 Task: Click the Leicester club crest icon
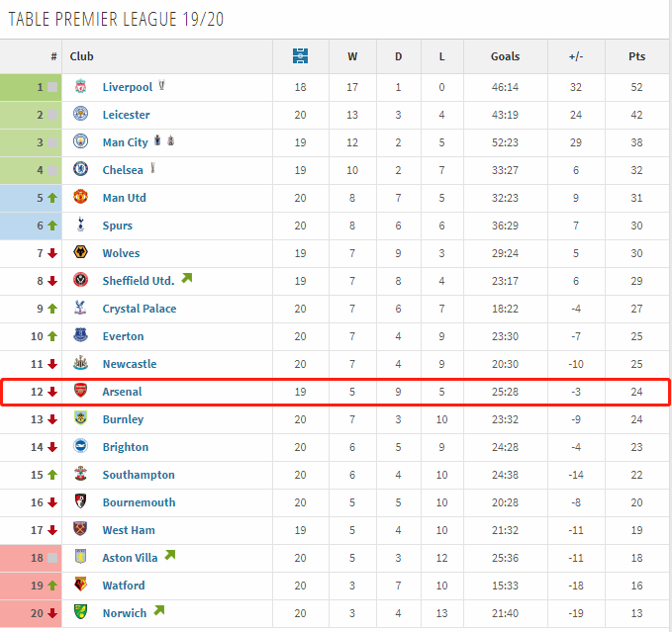tap(80, 115)
